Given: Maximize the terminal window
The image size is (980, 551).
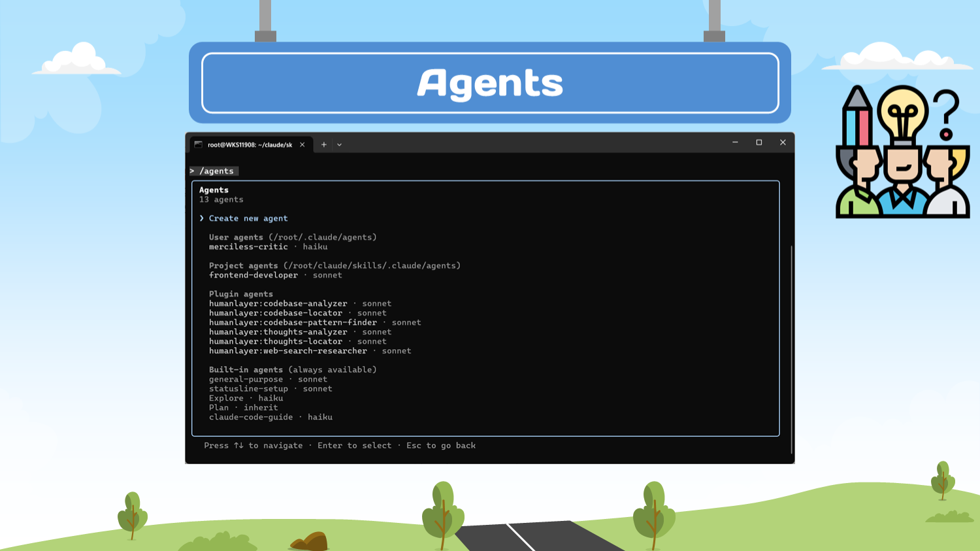Looking at the screenshot, I should [x=759, y=142].
